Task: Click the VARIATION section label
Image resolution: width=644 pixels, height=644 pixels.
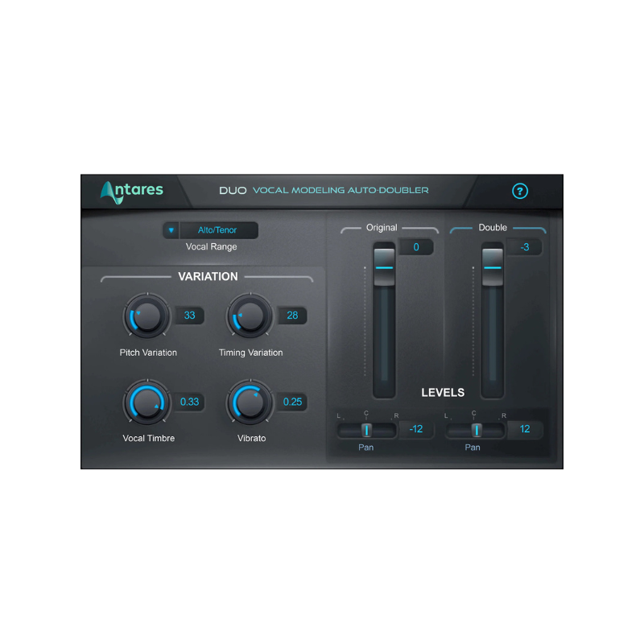Action: [x=207, y=276]
